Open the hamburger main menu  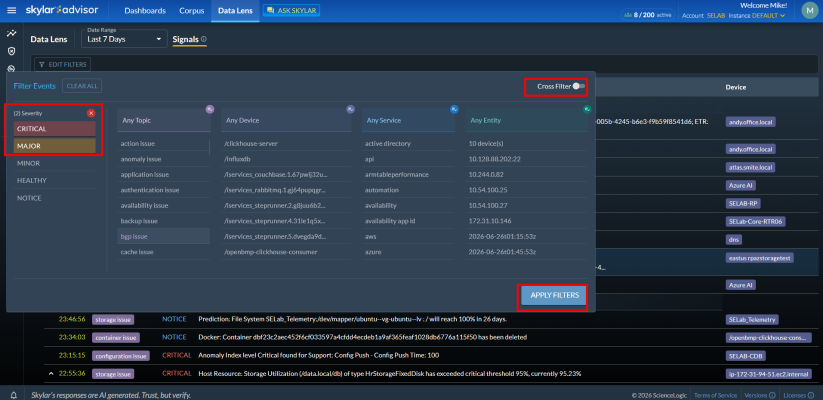[12, 10]
